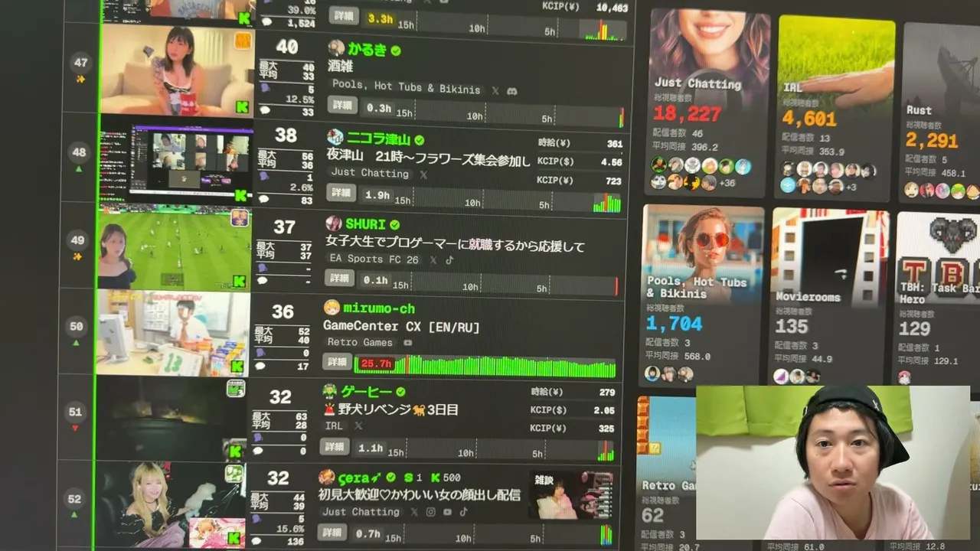Click SHURI's profile avatar
This screenshot has width=980, height=551.
(334, 223)
